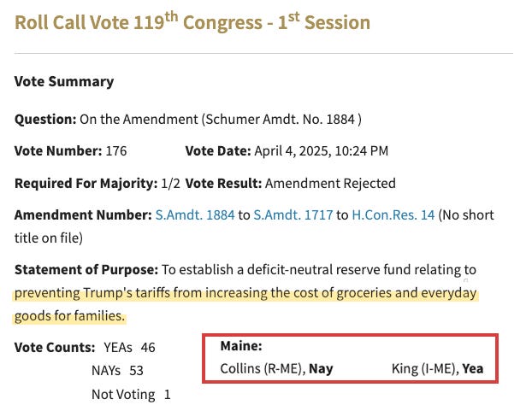Click the YEAs 46 count
Viewport: 532px width, 411px height.
click(x=129, y=348)
